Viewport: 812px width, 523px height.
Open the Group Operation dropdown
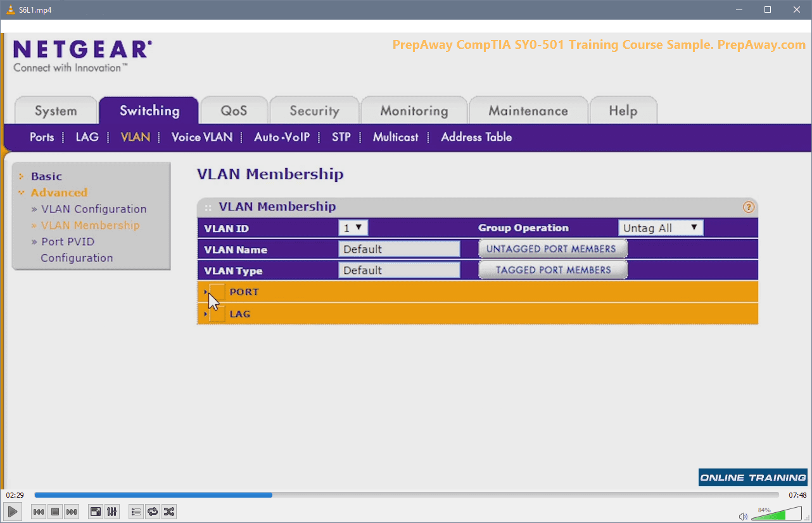pos(661,228)
